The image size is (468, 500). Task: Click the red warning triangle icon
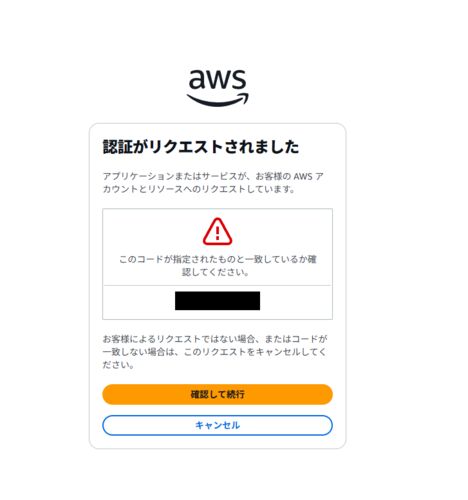tap(217, 231)
